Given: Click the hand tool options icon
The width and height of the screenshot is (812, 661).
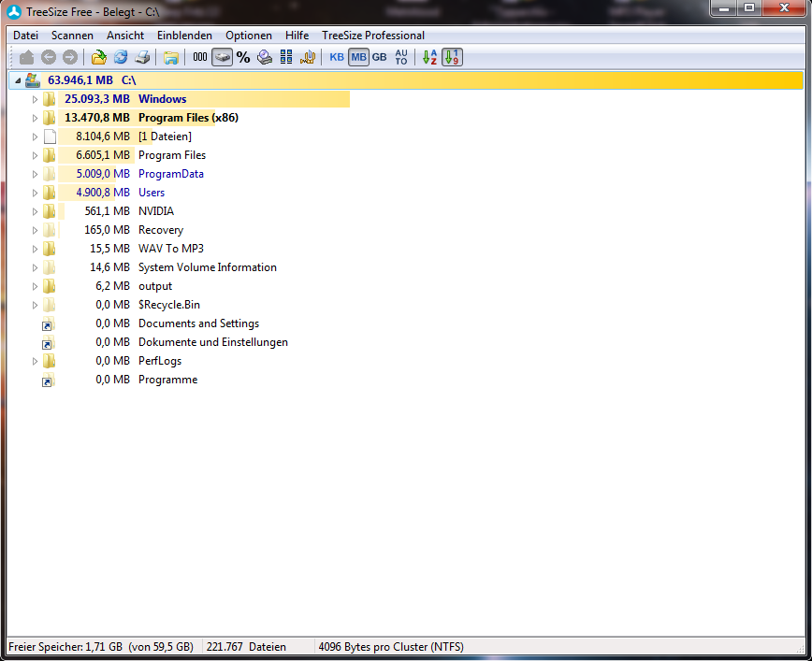Looking at the screenshot, I should pos(308,57).
